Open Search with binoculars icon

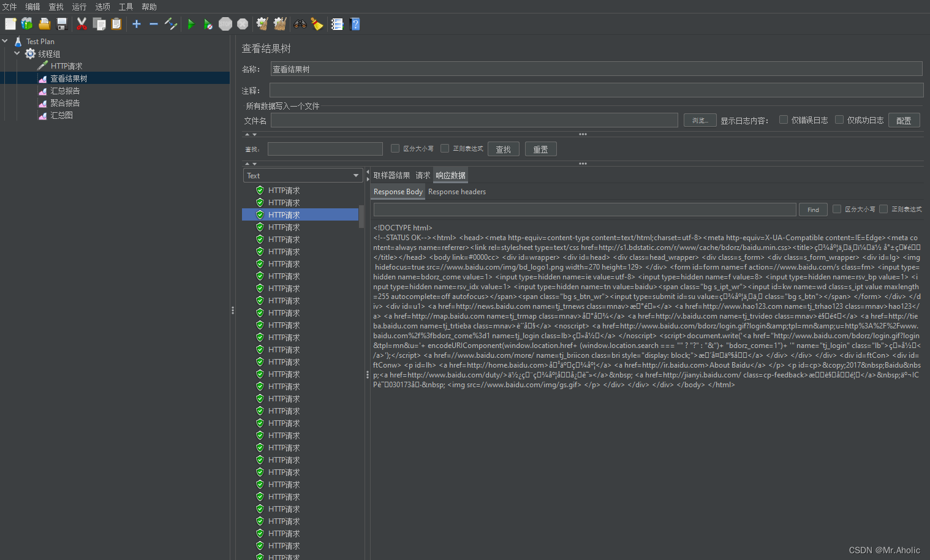pyautogui.click(x=300, y=24)
